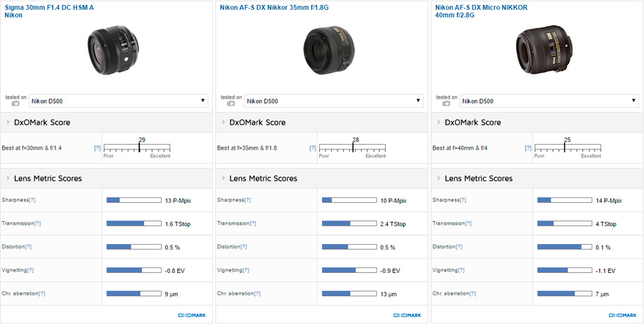
Task: Click the 2.4 TStop transmission bar
Action: pyautogui.click(x=349, y=223)
